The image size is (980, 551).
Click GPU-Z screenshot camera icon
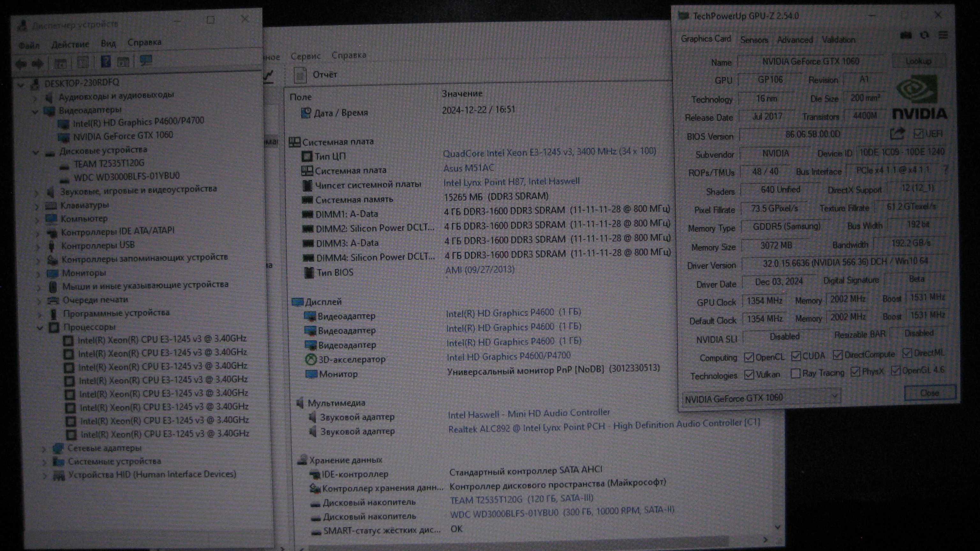click(x=906, y=35)
